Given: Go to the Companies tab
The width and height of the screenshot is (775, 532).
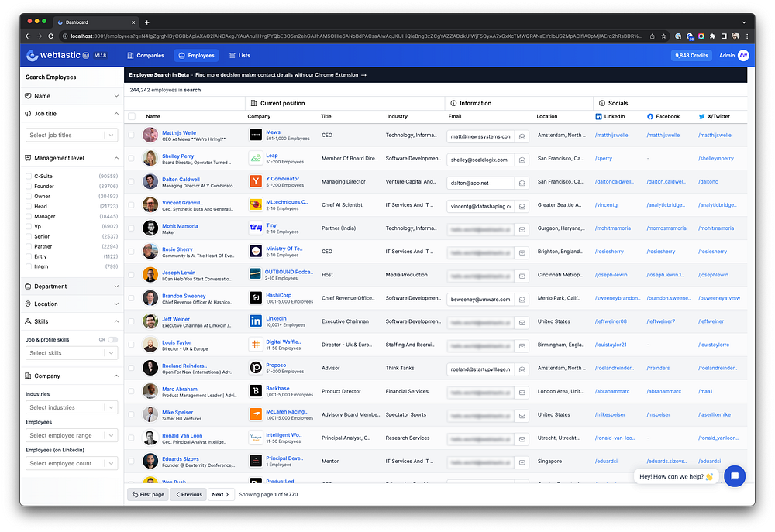Looking at the screenshot, I should (x=146, y=55).
